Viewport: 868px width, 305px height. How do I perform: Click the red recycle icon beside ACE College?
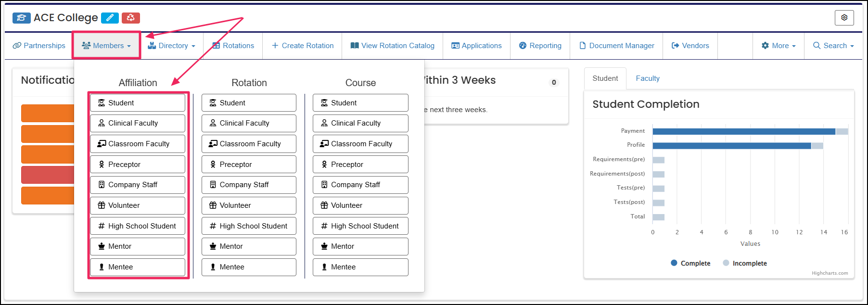pyautogui.click(x=131, y=18)
